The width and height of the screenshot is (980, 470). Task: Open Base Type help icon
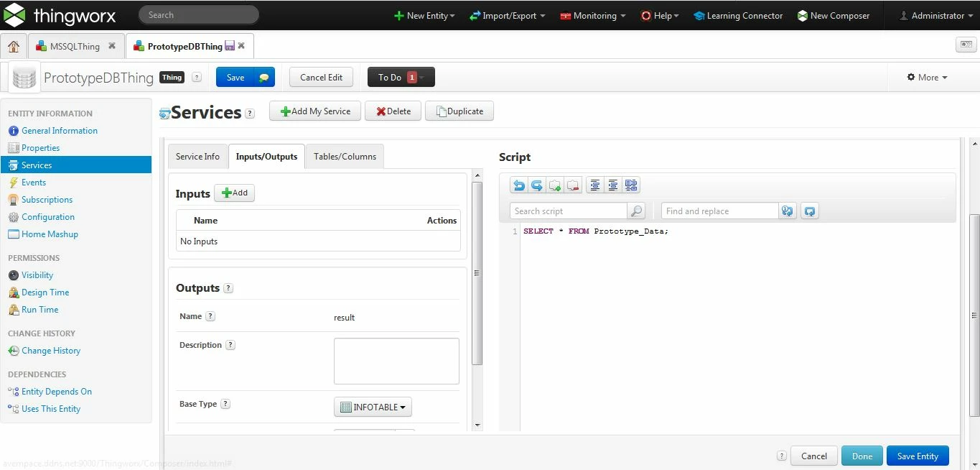[225, 404]
